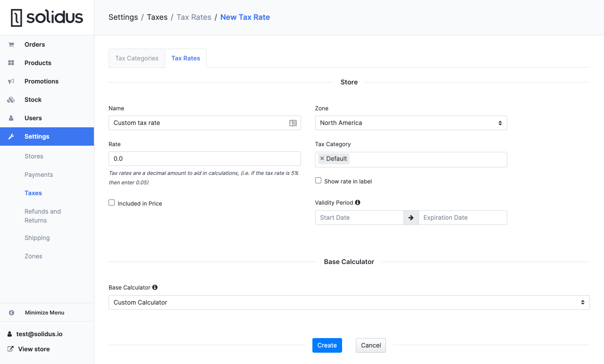Switch to the Tax Categories tab

tap(137, 58)
